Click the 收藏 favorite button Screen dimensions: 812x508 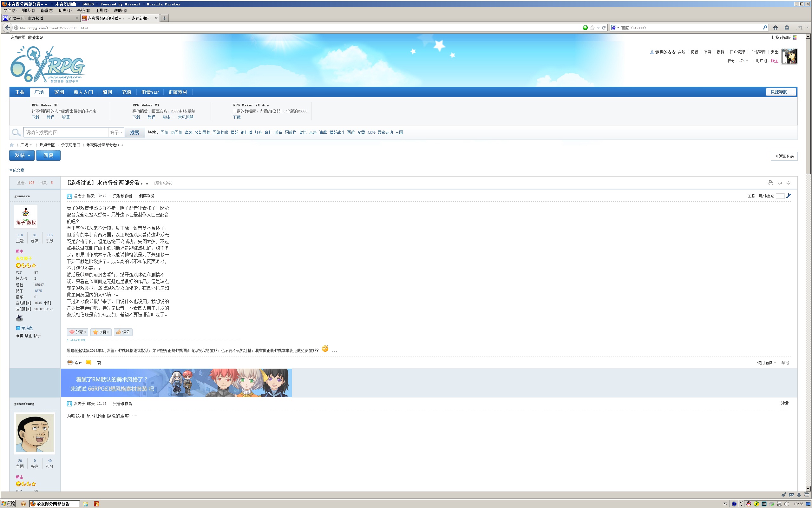(x=101, y=332)
